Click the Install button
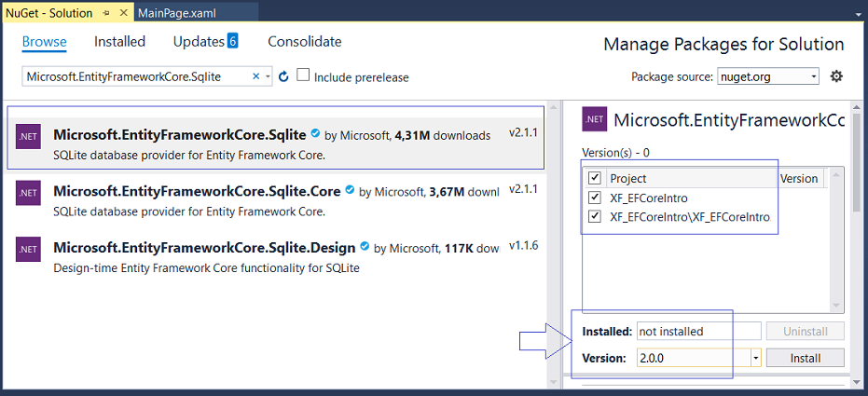Viewport: 868px width, 396px height. point(805,358)
